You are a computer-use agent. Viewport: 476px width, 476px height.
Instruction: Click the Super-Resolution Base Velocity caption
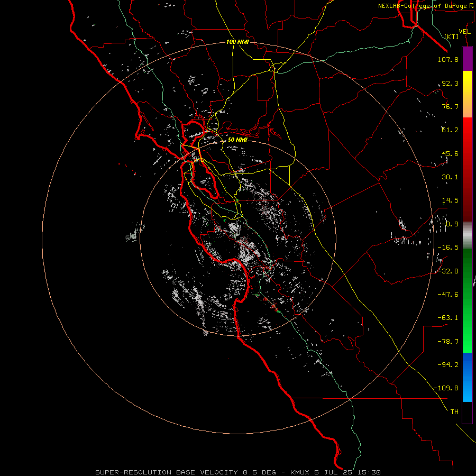[237, 472]
